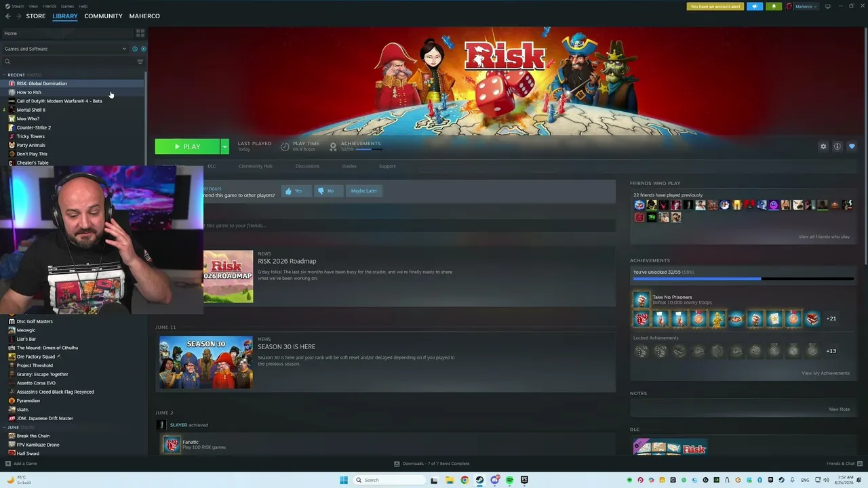Open the View menu
This screenshot has height=488, width=868.
coord(33,6)
